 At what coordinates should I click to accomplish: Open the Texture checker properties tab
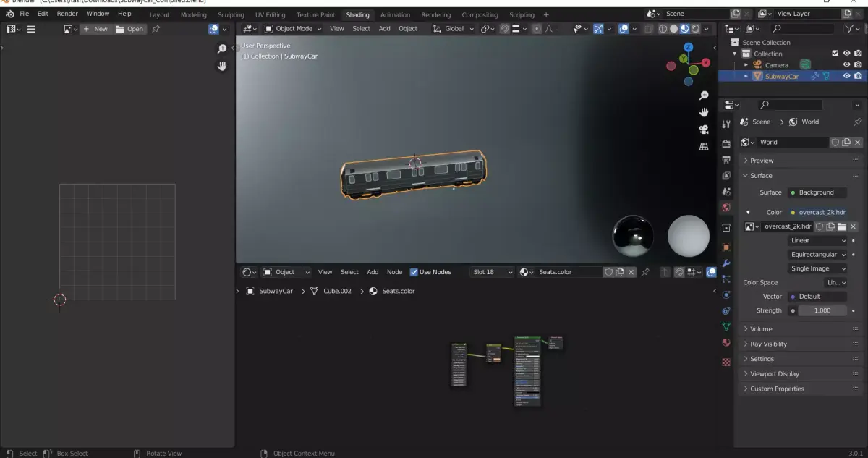click(x=726, y=362)
